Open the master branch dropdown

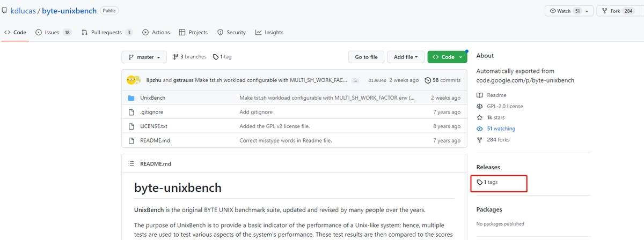point(144,57)
